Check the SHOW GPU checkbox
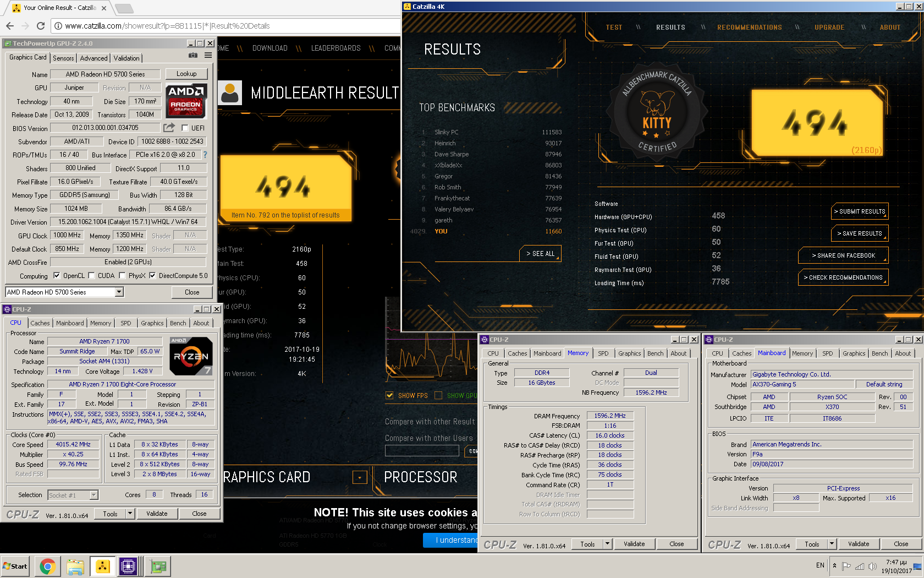The image size is (924, 578). (438, 395)
